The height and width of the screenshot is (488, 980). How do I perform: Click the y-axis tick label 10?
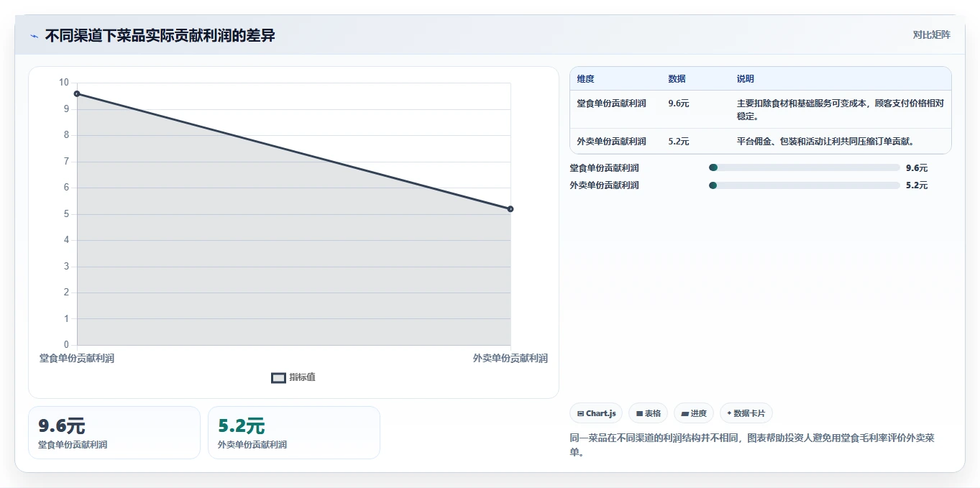pos(64,83)
